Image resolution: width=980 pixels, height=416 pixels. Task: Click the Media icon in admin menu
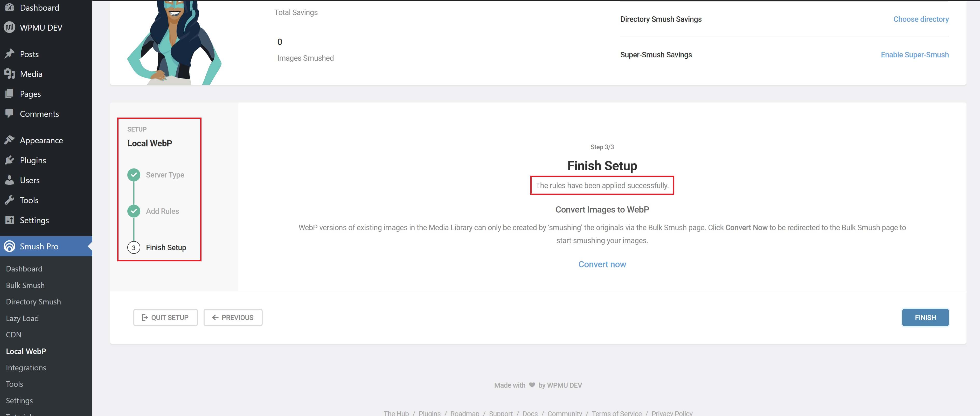tap(10, 74)
